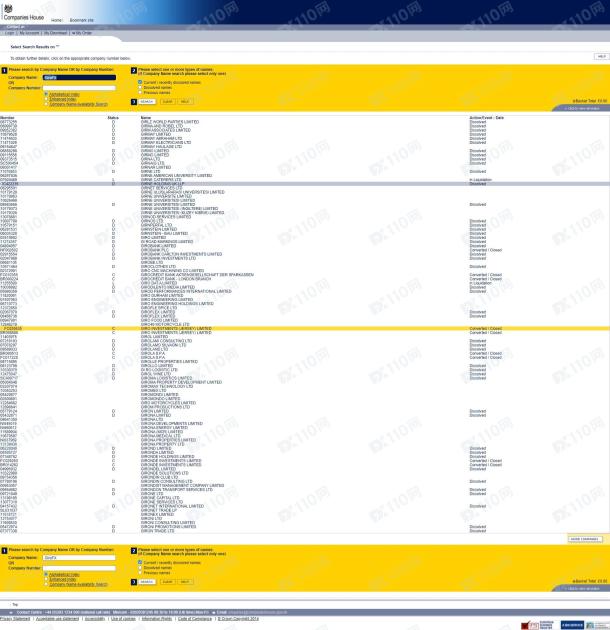
Task: Click the Help button beside the instruction text
Action: click(601, 57)
